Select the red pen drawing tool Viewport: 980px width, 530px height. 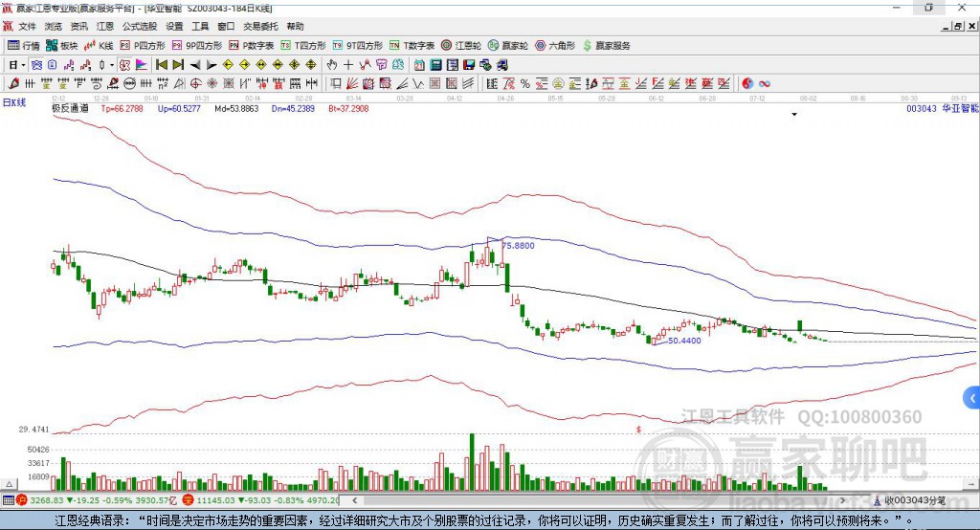(x=13, y=83)
